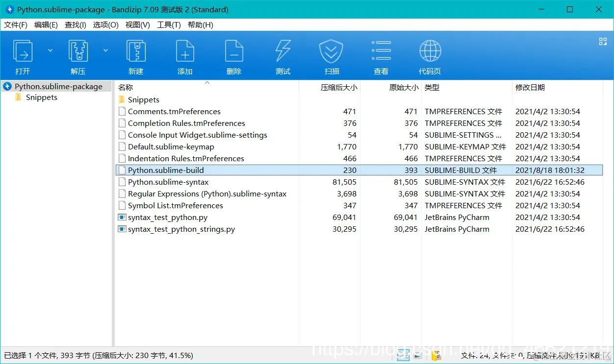Select syntax_test_python_strings.py file name
Viewport: 614px width, 364px height.
(x=181, y=229)
